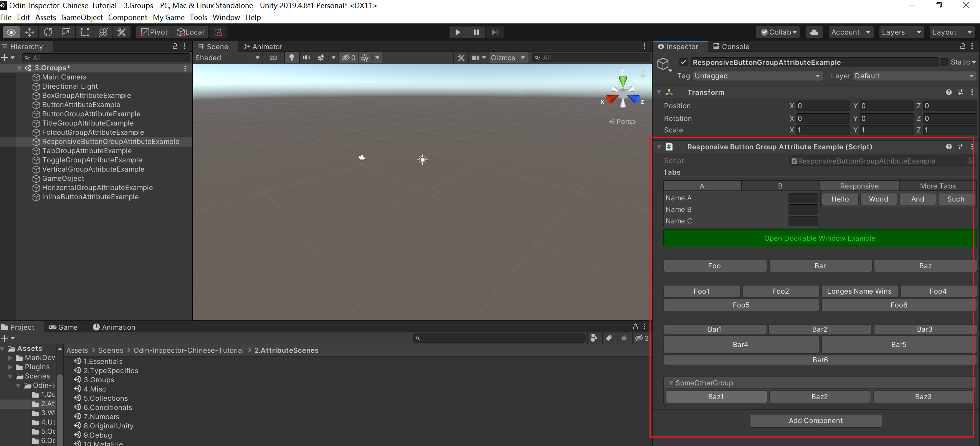Image resolution: width=980 pixels, height=446 pixels.
Task: Click the Hello button
Action: click(x=840, y=199)
